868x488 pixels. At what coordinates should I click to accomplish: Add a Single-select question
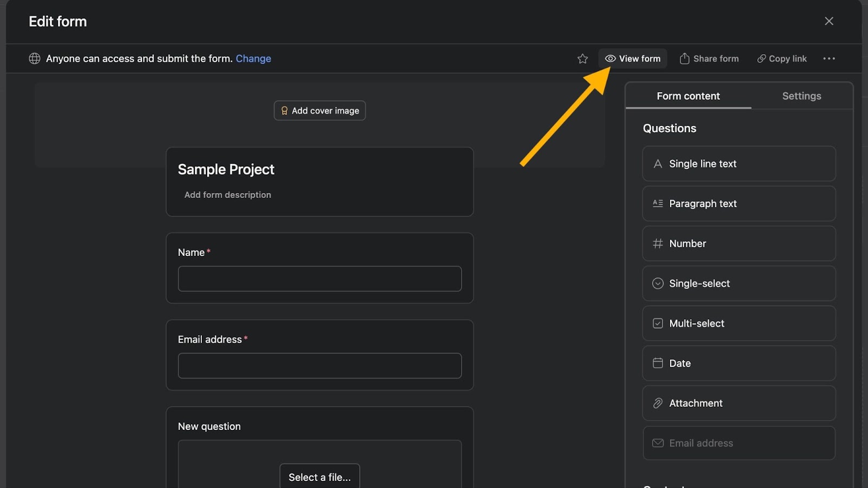pyautogui.click(x=739, y=284)
